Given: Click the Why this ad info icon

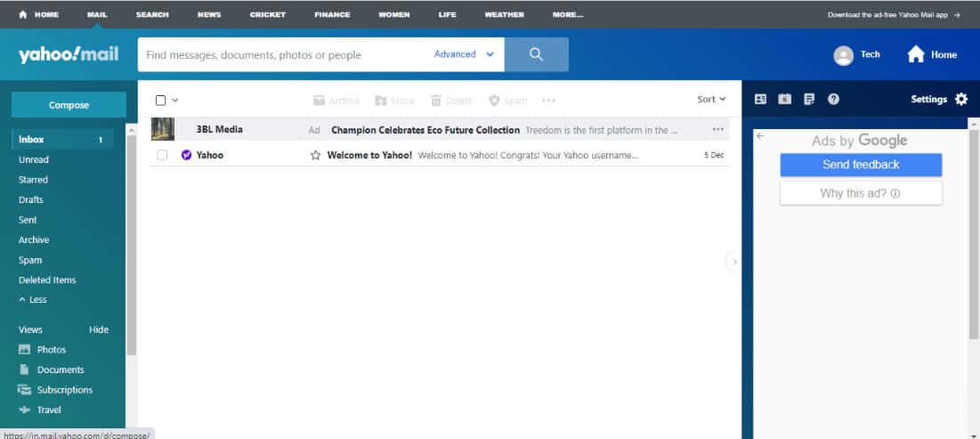Looking at the screenshot, I should pos(895,194).
